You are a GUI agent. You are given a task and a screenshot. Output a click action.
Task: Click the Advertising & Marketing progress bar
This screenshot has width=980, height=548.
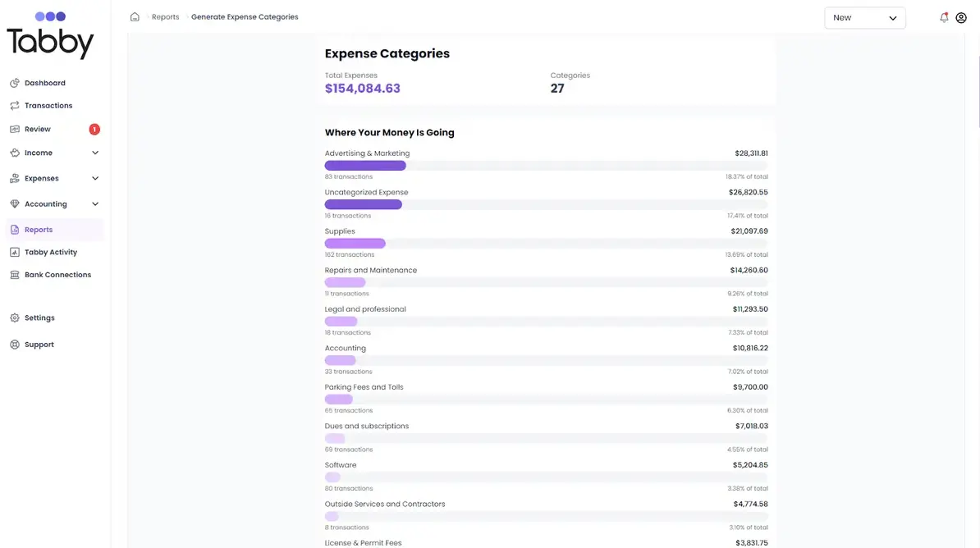click(546, 166)
